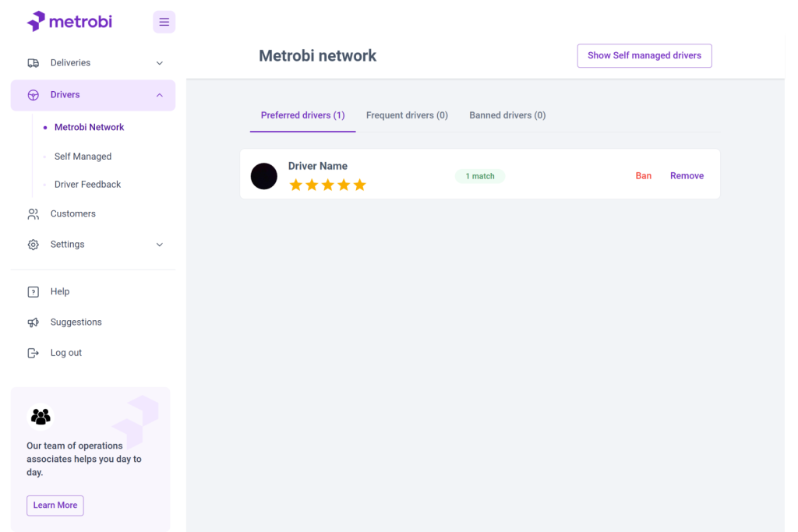Collapse the Drivers menu chevron
The width and height of the screenshot is (798, 532).
click(160, 95)
